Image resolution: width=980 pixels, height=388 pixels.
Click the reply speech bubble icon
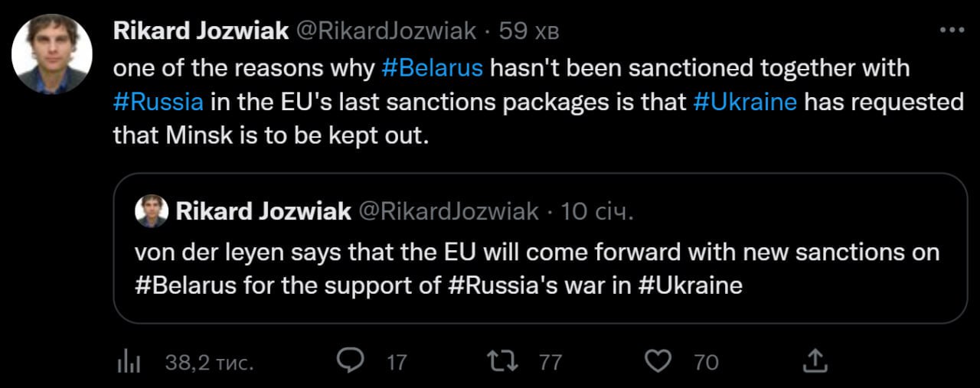coord(351,360)
